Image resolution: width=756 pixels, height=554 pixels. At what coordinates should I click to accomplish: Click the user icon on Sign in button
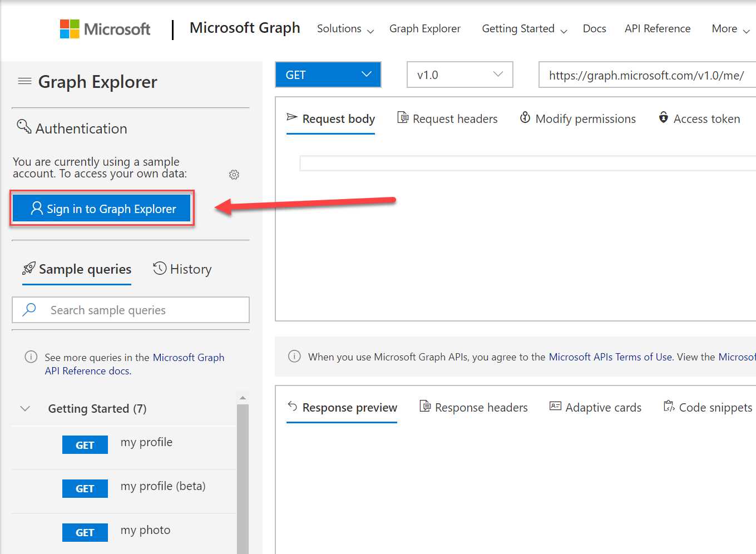click(x=37, y=208)
